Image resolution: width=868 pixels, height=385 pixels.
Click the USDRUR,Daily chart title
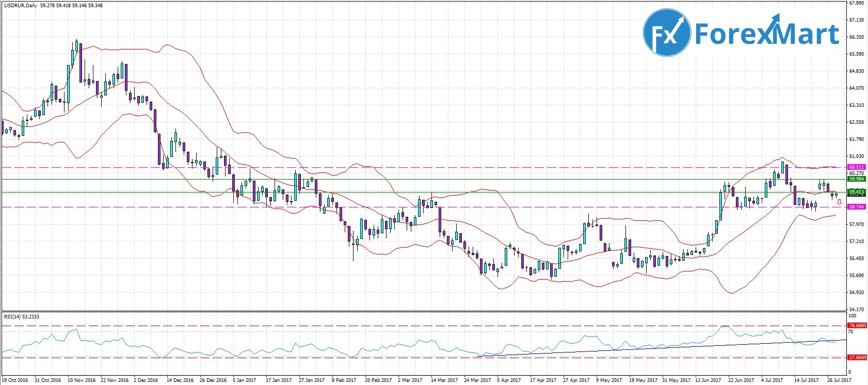(19, 6)
